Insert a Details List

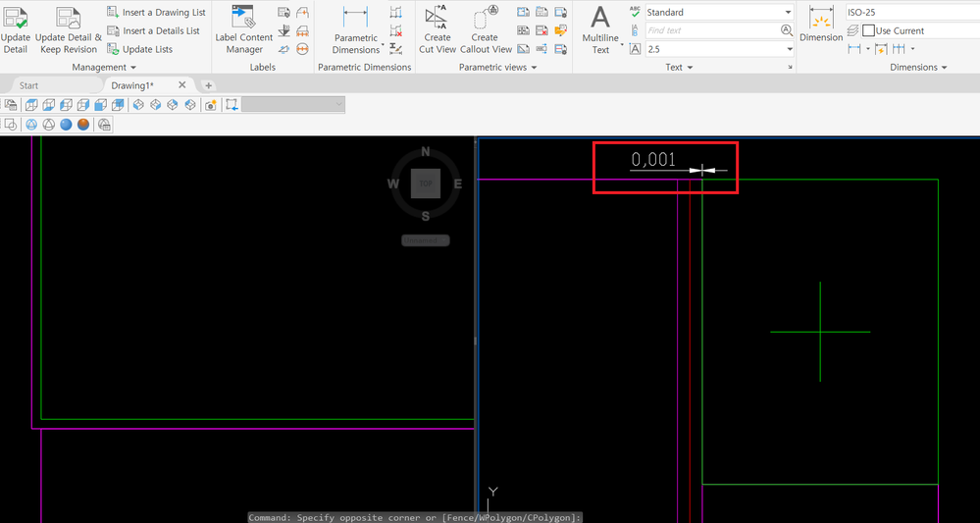(154, 30)
